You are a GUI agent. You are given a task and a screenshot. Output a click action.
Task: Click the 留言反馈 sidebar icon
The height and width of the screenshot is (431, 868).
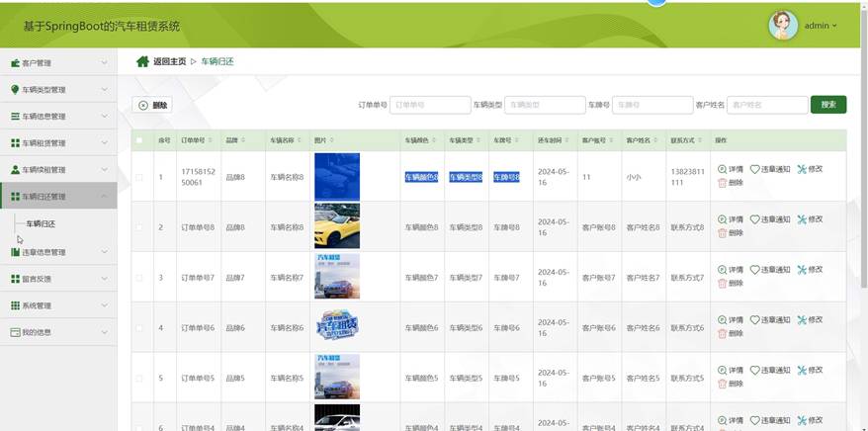pos(15,279)
